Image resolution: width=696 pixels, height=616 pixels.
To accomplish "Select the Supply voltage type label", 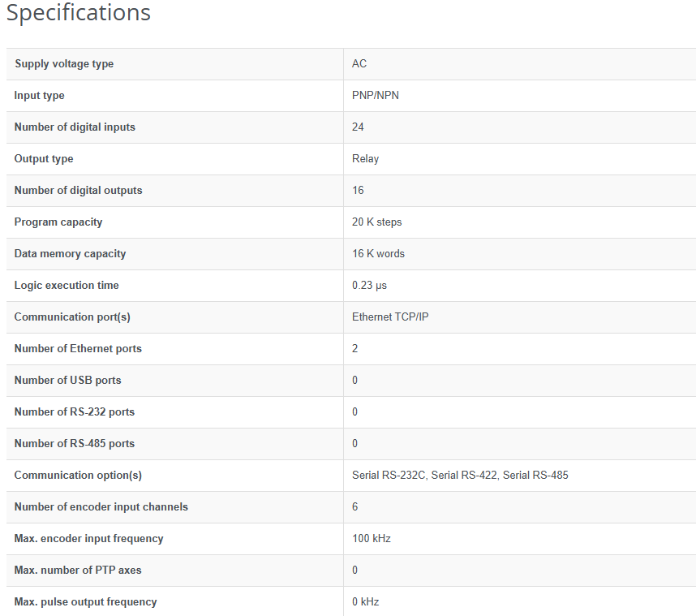I will [x=64, y=64].
